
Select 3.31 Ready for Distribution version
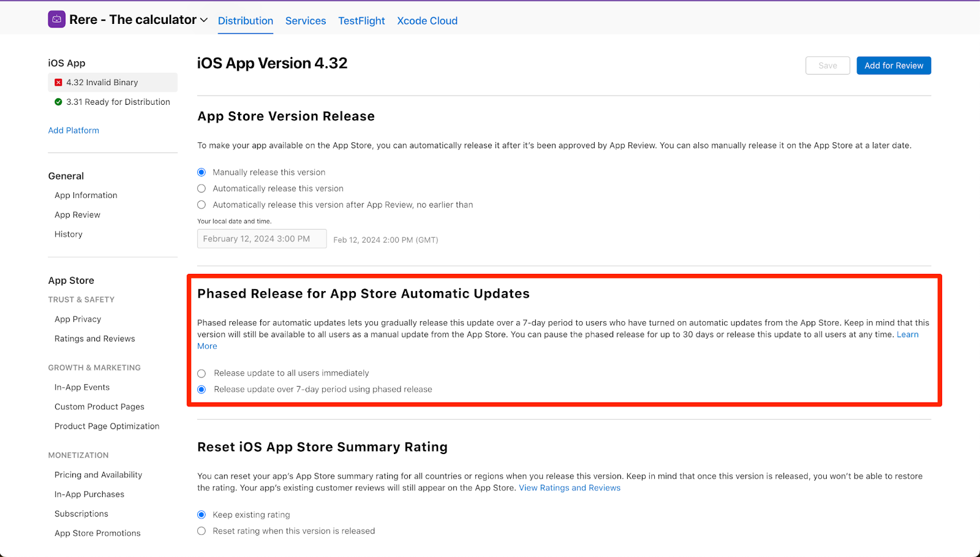(x=113, y=102)
